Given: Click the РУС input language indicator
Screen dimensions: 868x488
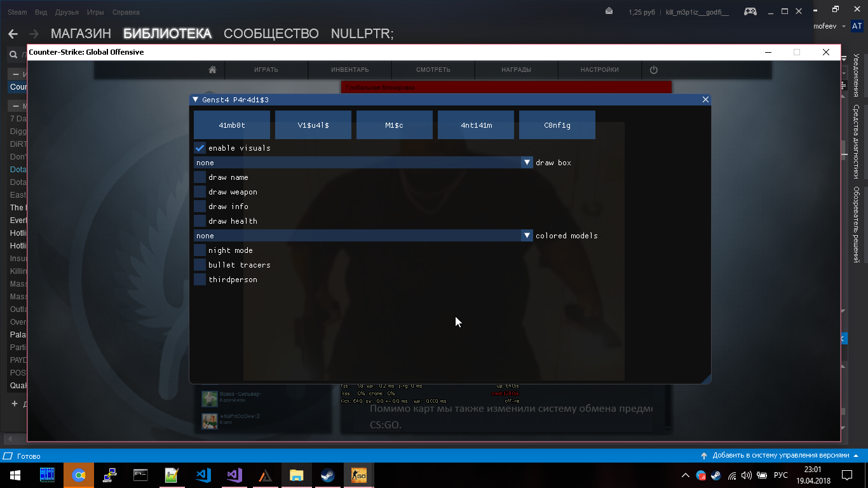Looking at the screenshot, I should coord(781,475).
